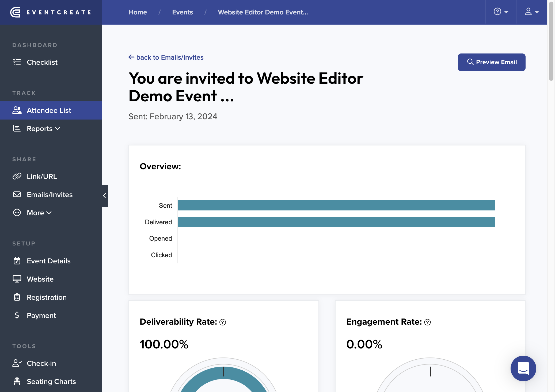Viewport: 555px width, 392px height.
Task: Click the Delivered bar in chart
Action: (x=336, y=222)
